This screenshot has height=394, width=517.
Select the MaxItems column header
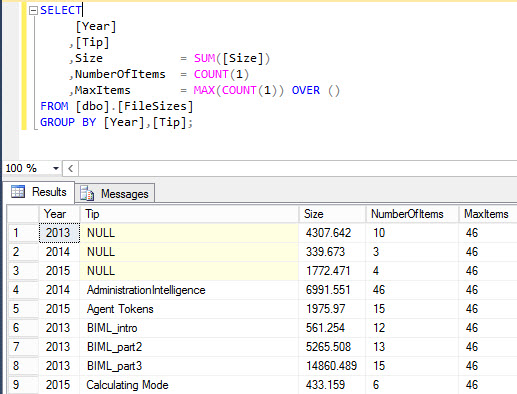(x=488, y=214)
